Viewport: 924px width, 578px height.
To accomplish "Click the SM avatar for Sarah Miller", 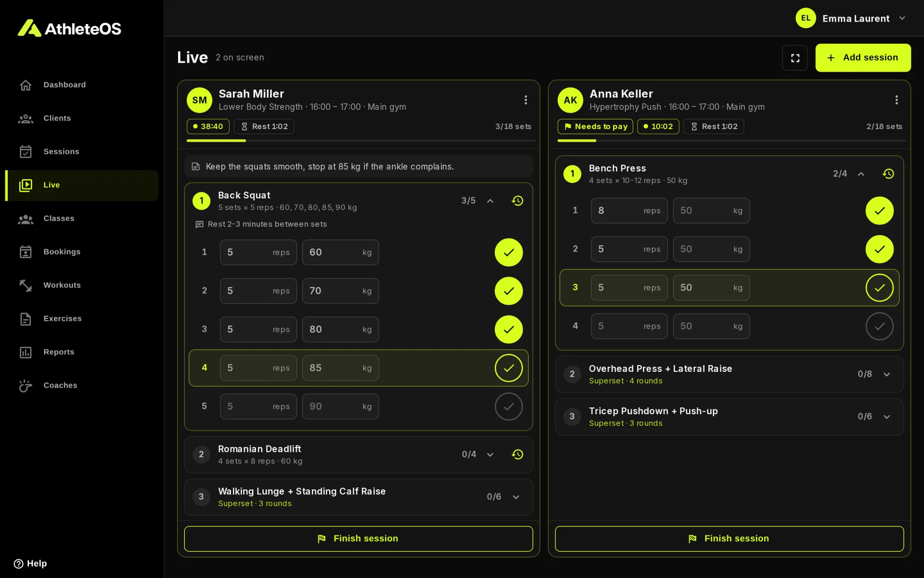I will click(199, 100).
